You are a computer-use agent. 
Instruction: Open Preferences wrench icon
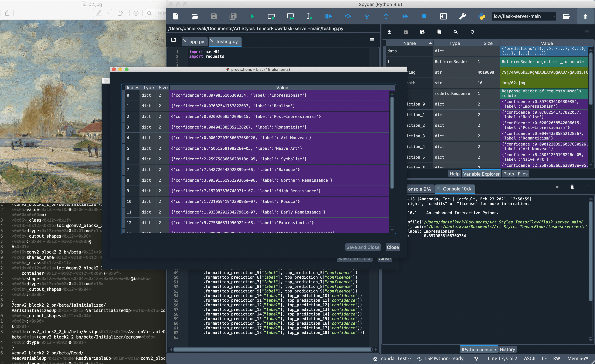pyautogui.click(x=462, y=16)
